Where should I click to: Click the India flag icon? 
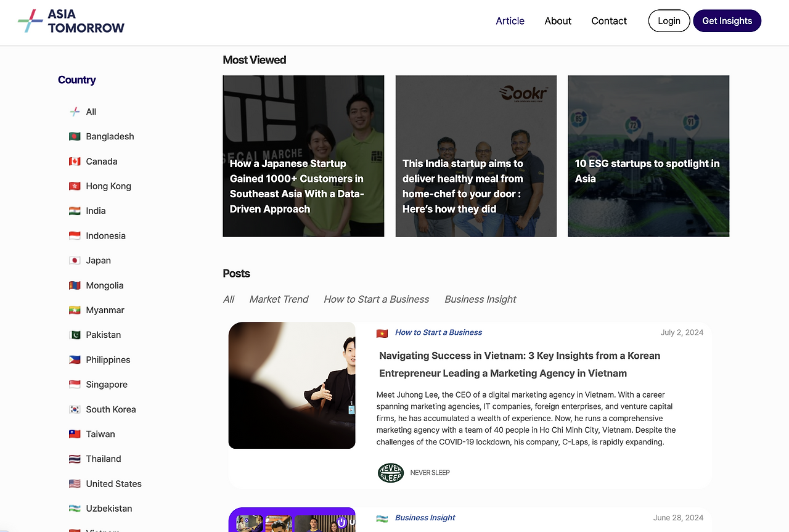pos(75,211)
